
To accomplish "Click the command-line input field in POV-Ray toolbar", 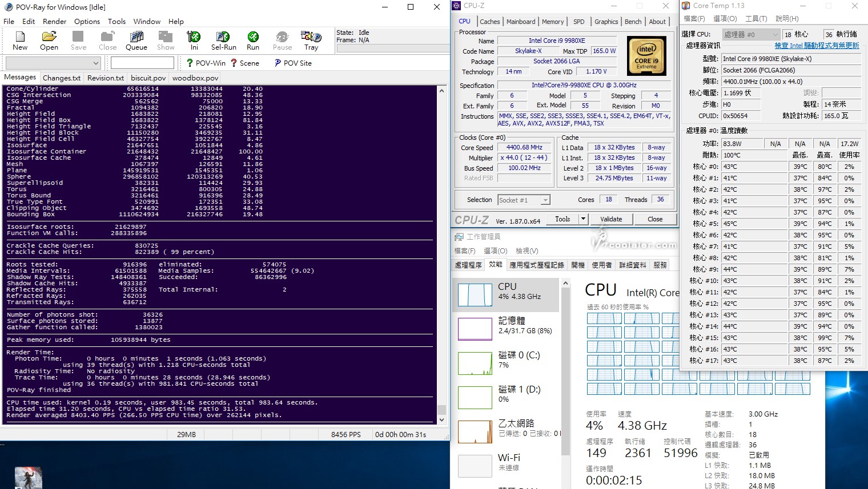I will (142, 63).
